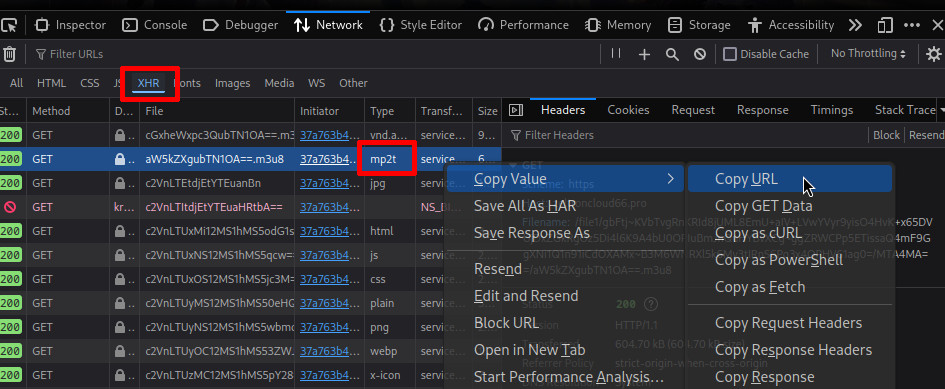Click the Filter URLs input field
Viewport: 945px width, 389px height.
(x=313, y=54)
